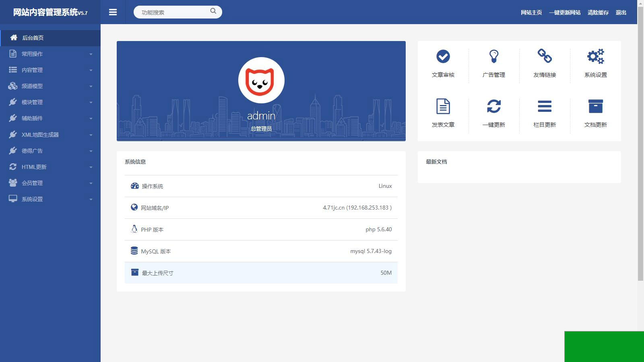644x362 pixels.
Task: Click the 一键更新 refresh arrows icon
Action: [x=494, y=106]
